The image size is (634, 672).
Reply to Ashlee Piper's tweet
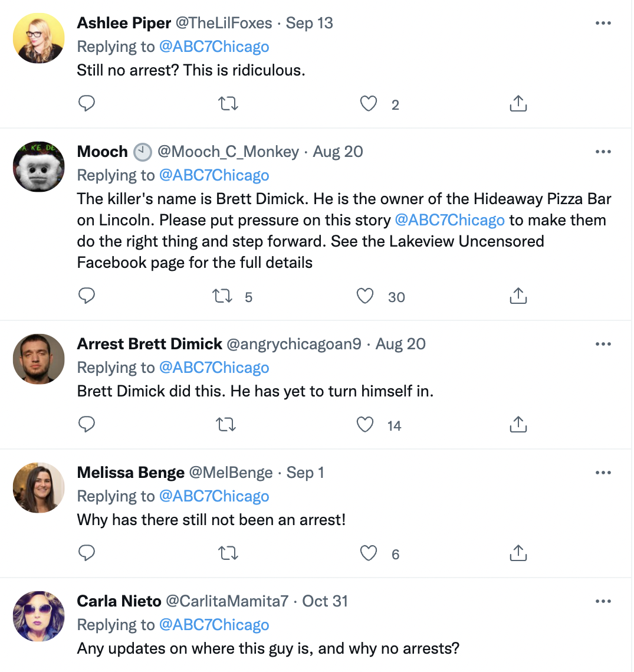(87, 104)
